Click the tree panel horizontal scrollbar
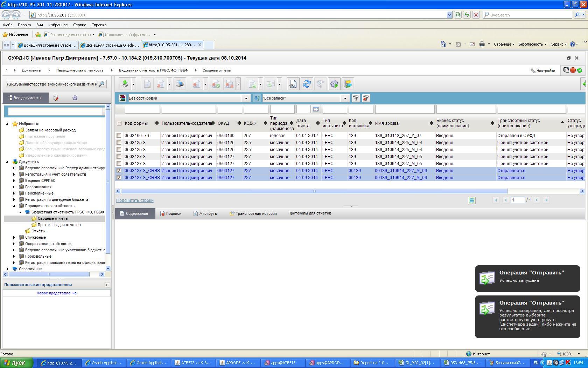This screenshot has height=368, width=588. pos(48,274)
